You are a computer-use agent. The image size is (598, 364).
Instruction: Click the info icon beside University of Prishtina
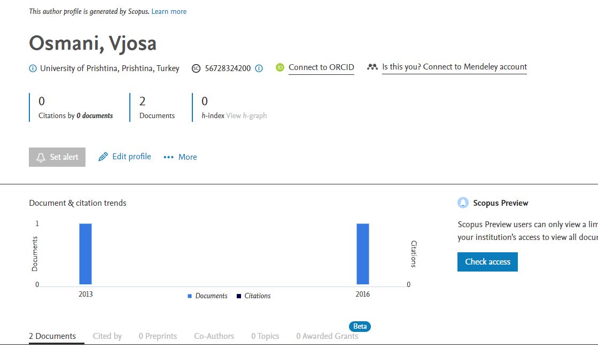[x=33, y=68]
